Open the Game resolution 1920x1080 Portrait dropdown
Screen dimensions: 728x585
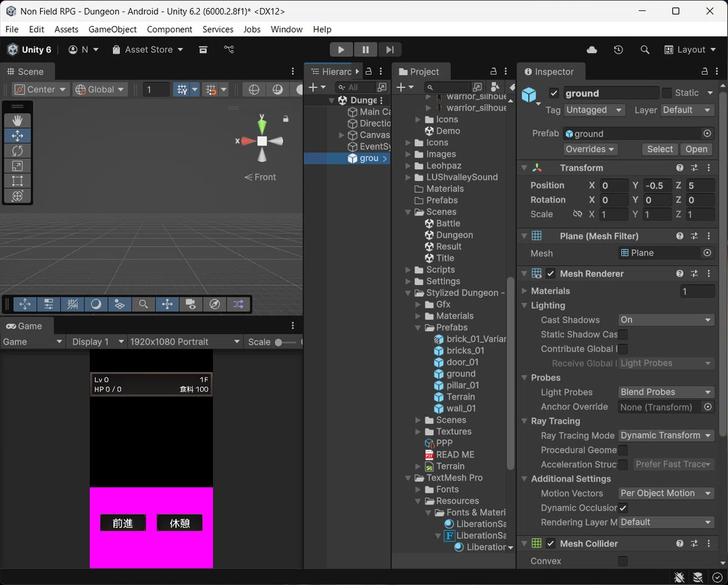click(x=185, y=342)
